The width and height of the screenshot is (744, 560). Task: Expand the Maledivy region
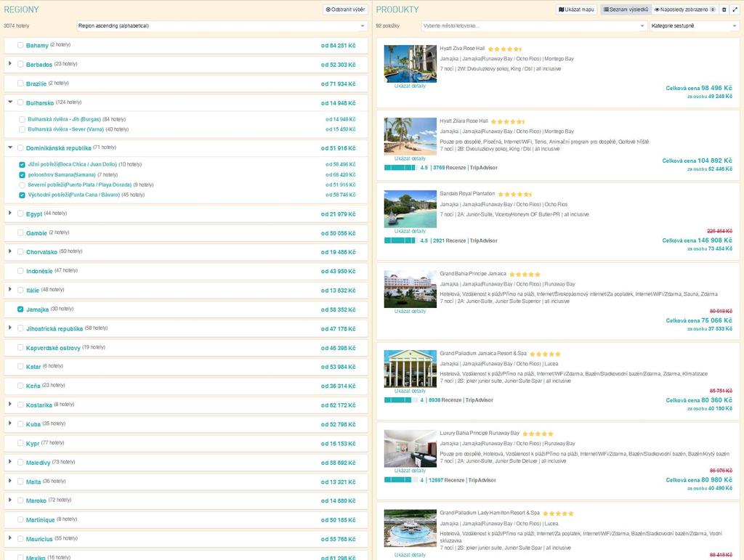[10, 461]
